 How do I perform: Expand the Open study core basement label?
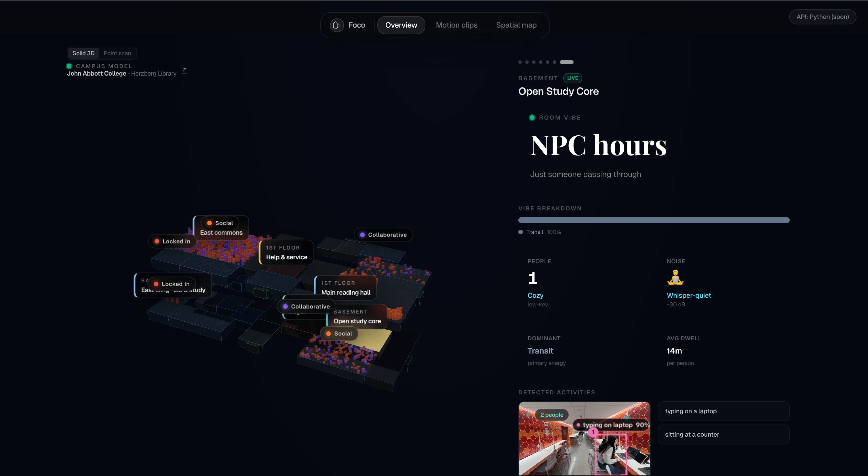click(x=357, y=317)
